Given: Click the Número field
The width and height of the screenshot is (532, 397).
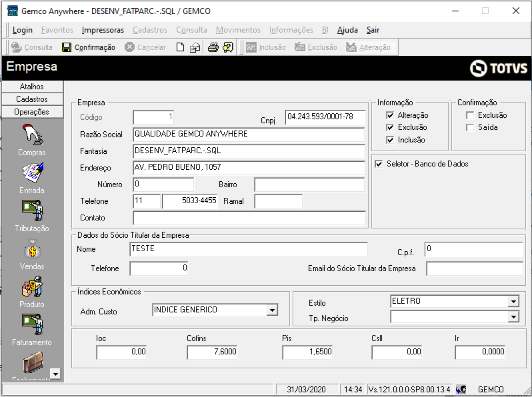Looking at the screenshot, I should pos(163,185).
